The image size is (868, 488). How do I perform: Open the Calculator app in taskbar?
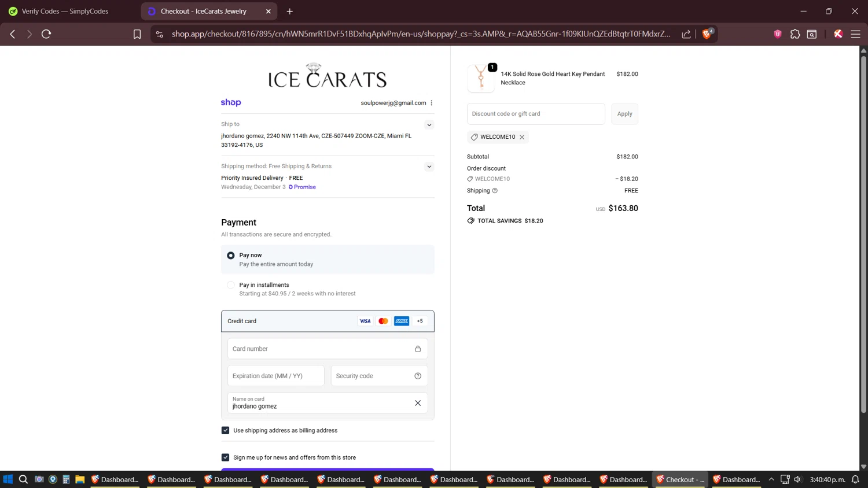66,479
